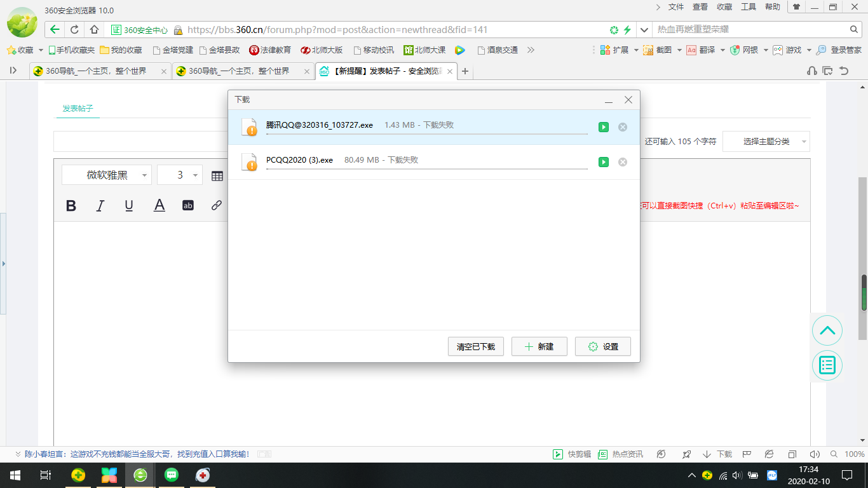Click the 清空已下载 button

[x=476, y=346]
